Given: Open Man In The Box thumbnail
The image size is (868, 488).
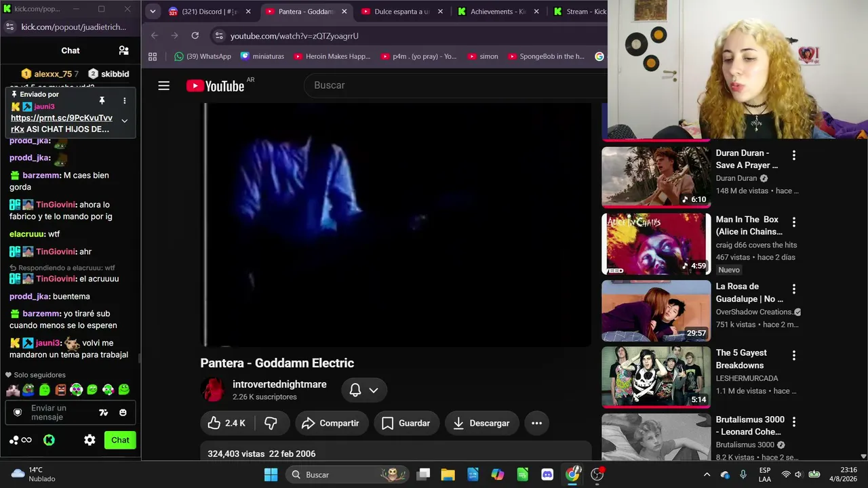Looking at the screenshot, I should pyautogui.click(x=656, y=243).
